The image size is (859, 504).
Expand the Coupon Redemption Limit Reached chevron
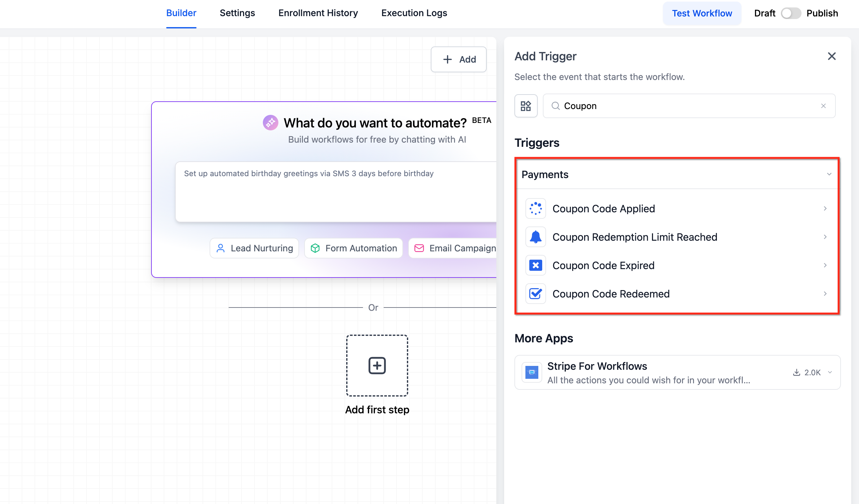825,237
